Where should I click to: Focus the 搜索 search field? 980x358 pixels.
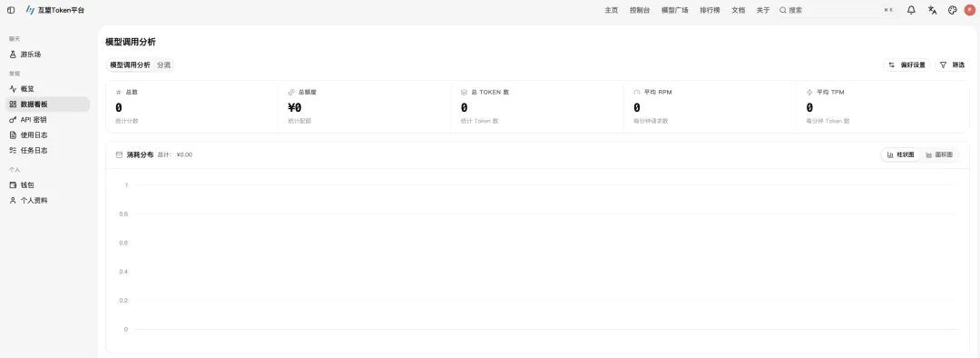(x=837, y=10)
